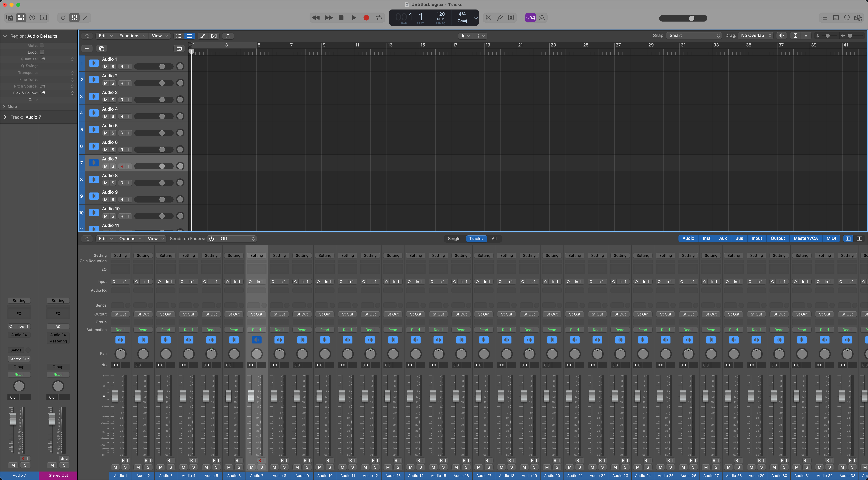
Task: Open LCD display mode dropdown arrow
Action: click(x=475, y=18)
